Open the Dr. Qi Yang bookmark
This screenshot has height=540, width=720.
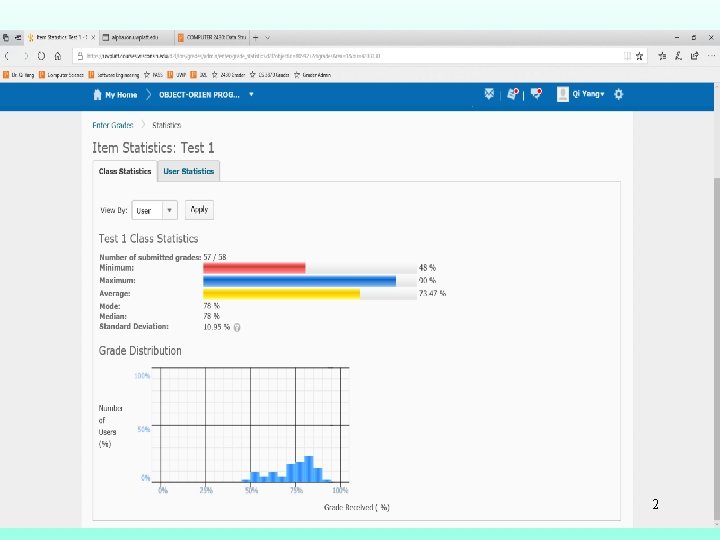(19, 75)
